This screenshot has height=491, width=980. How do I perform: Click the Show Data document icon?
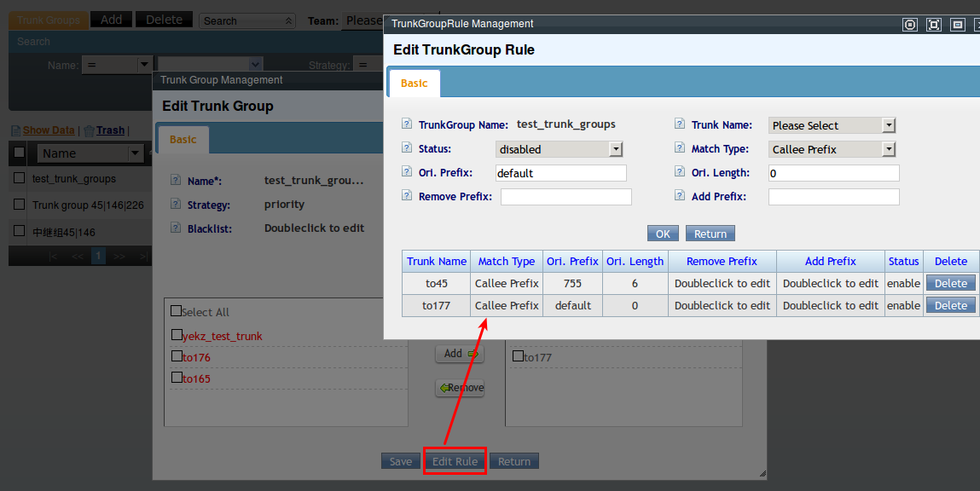point(15,131)
